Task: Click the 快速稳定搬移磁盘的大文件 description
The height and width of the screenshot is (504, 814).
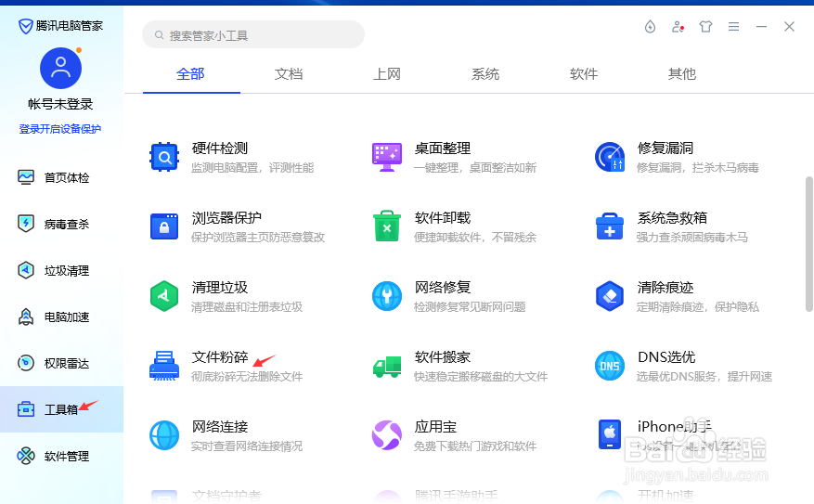Action: [481, 376]
